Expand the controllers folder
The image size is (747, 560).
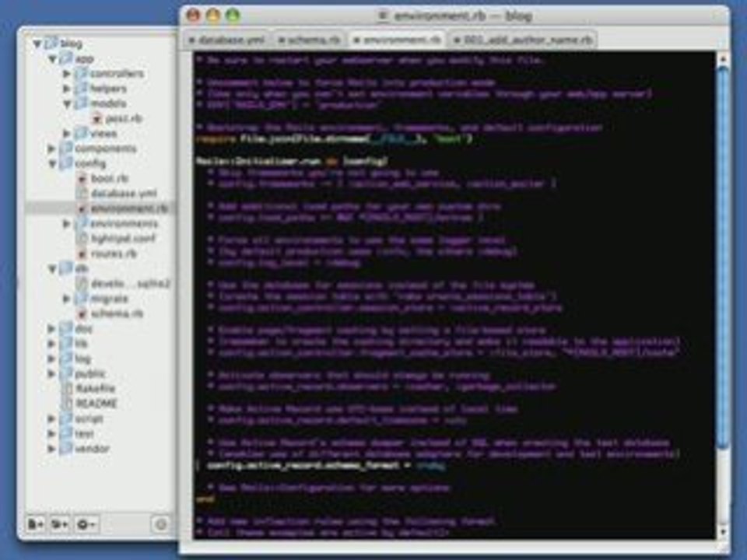click(x=67, y=74)
